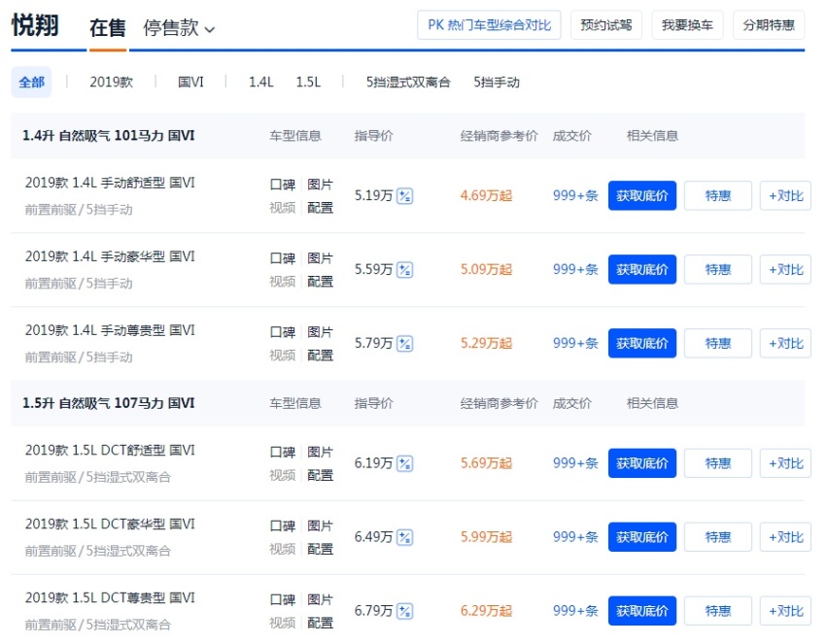Open price calculator icon beside 5.79万
Screen dimensions: 828x644
[404, 344]
